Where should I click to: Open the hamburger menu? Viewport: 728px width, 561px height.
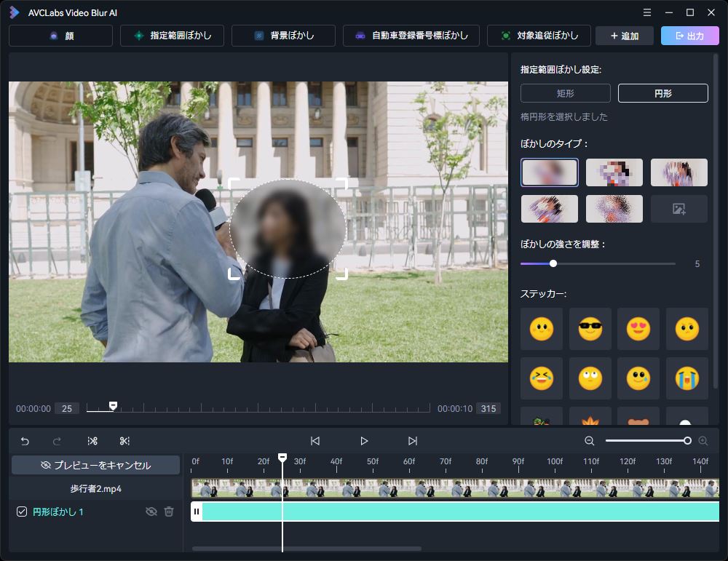click(647, 12)
